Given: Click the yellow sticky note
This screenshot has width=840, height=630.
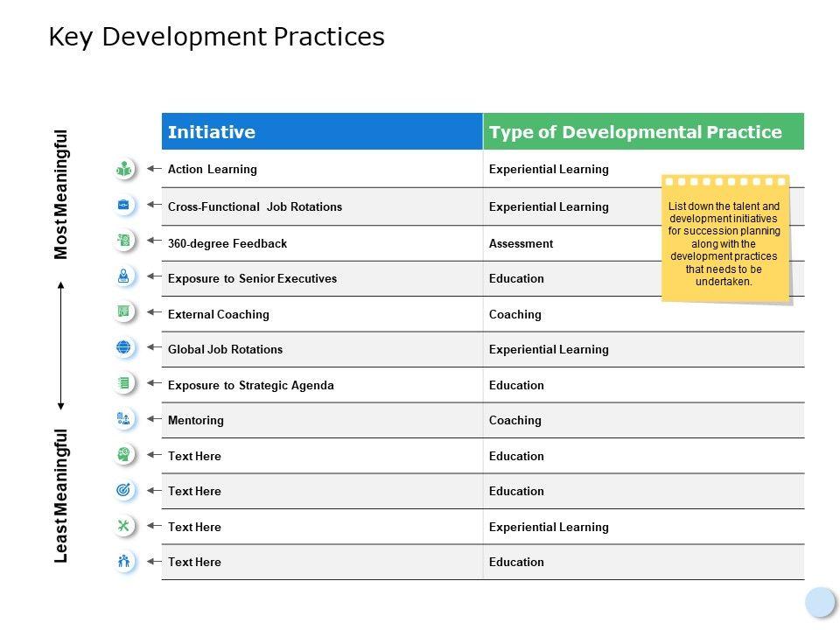Looking at the screenshot, I should click(724, 239).
